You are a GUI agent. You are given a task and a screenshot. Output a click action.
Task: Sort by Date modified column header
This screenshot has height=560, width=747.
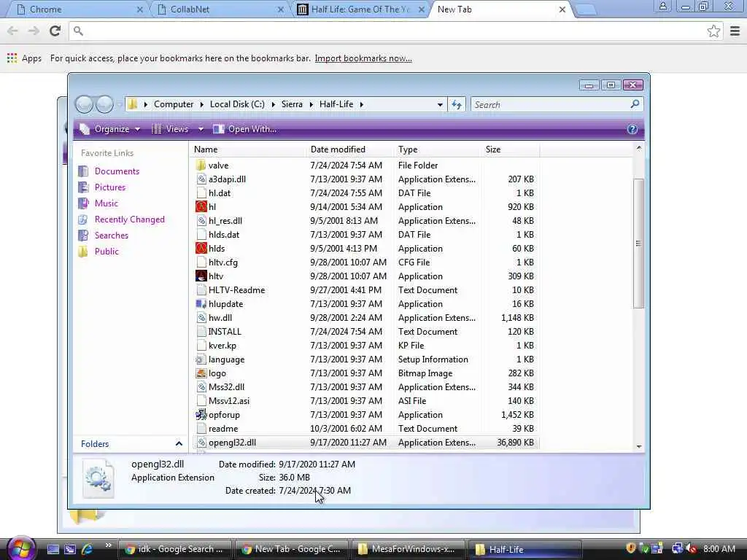(350, 149)
